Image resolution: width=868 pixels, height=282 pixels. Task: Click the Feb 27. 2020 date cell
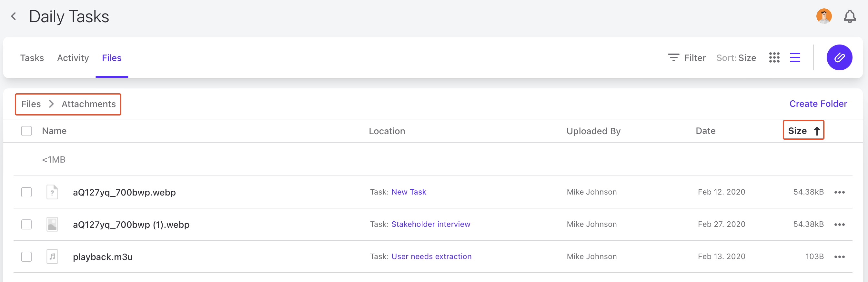point(722,224)
